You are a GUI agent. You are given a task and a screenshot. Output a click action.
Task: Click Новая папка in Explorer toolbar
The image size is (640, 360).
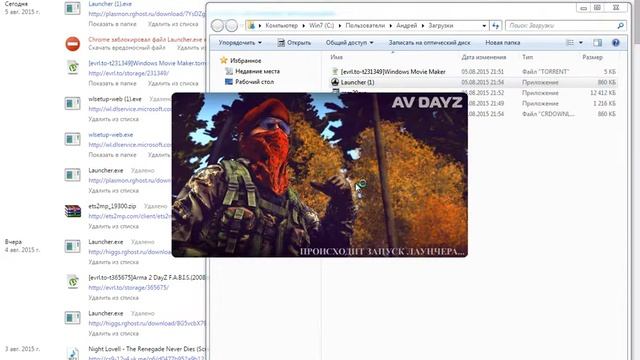[502, 42]
